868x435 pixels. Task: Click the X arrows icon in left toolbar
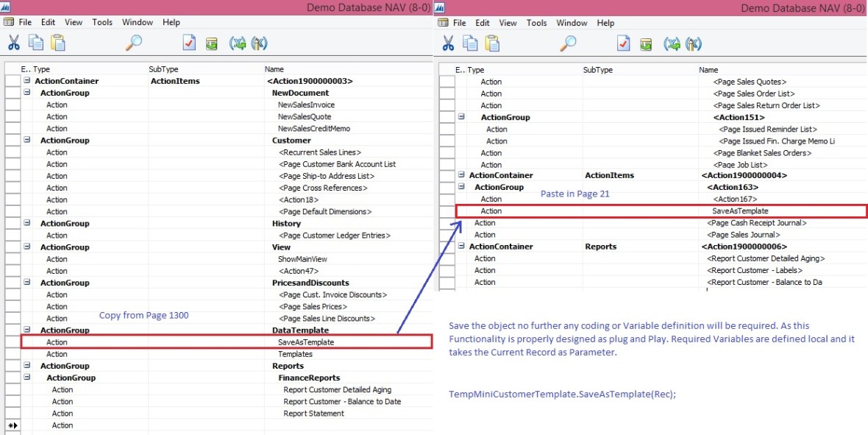click(x=238, y=44)
